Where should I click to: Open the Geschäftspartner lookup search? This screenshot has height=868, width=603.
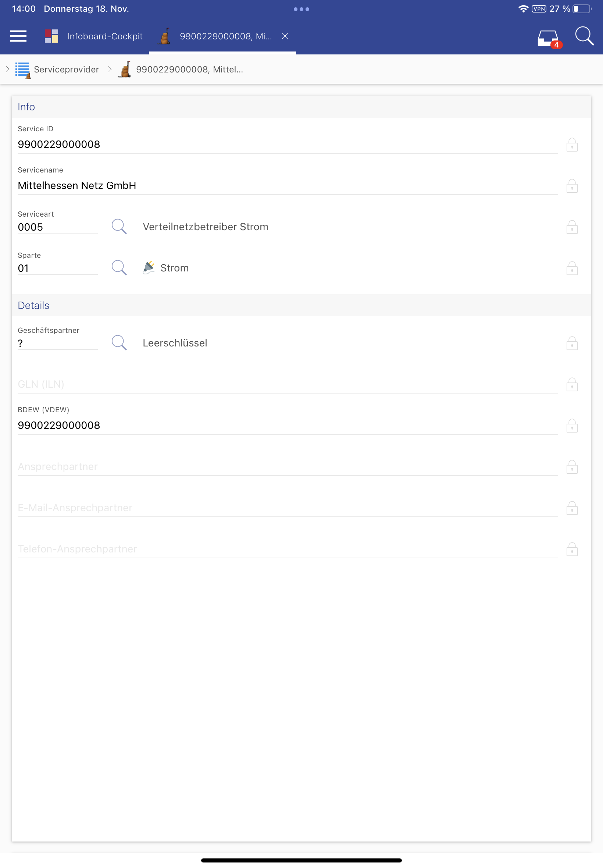[119, 343]
